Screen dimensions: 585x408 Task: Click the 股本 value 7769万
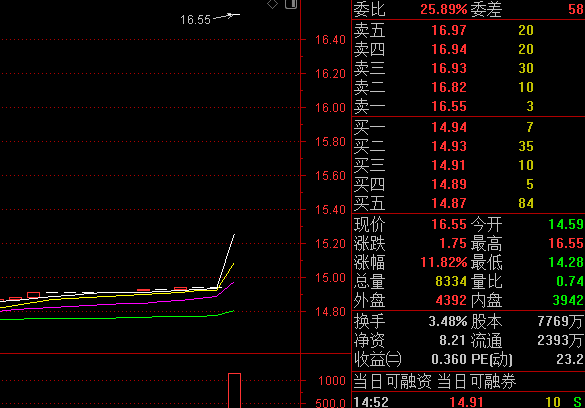pyautogui.click(x=560, y=321)
